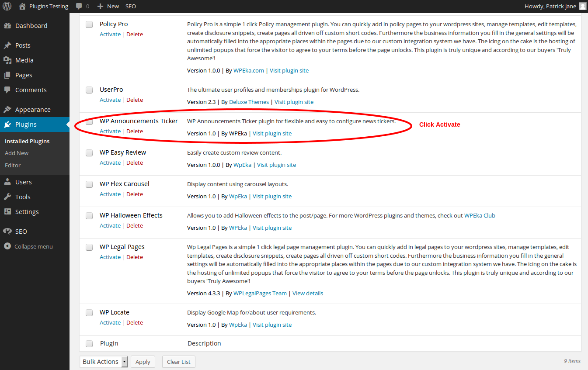This screenshot has width=588, height=370.
Task: Toggle the select-all checkbox in table footer
Action: [89, 344]
